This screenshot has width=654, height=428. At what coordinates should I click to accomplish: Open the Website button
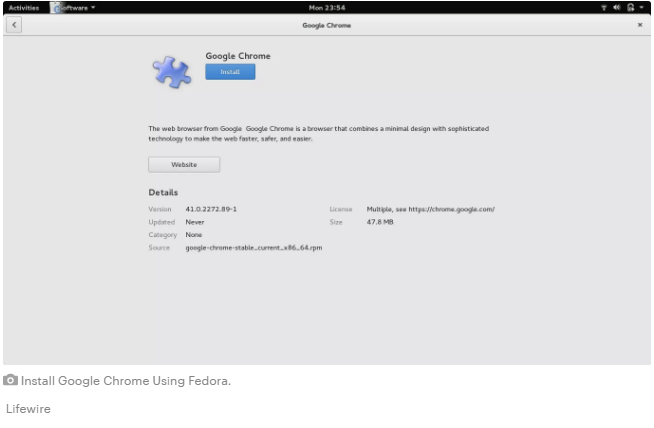click(184, 164)
